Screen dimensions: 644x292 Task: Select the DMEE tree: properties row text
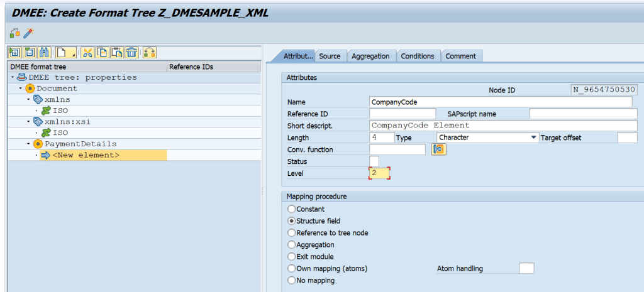[82, 77]
